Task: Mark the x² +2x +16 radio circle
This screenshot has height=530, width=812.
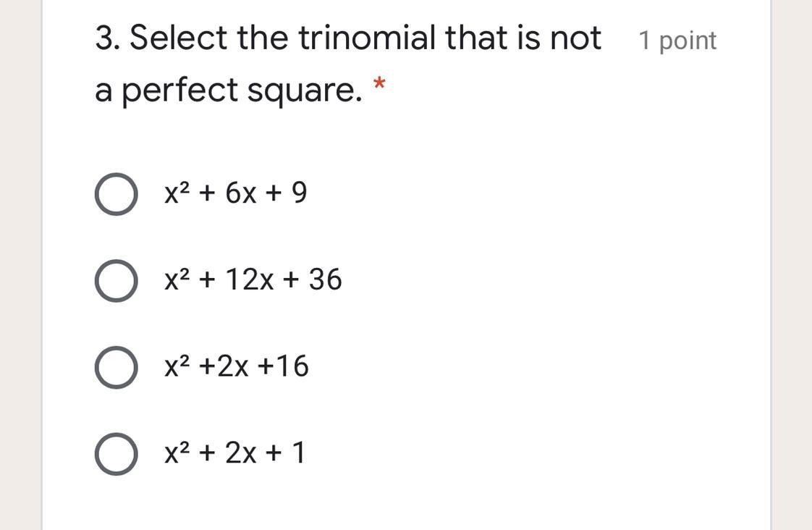Action: coord(117,367)
